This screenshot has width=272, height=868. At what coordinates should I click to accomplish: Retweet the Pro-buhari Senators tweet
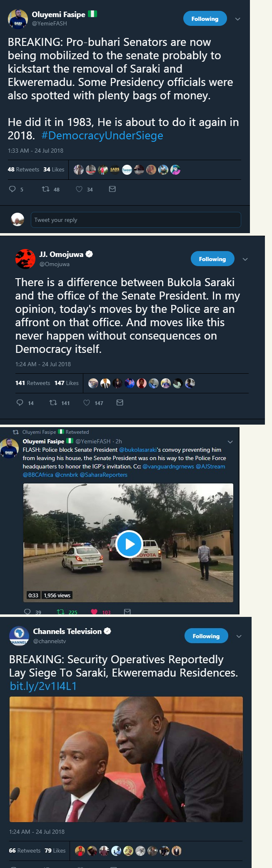point(46,189)
